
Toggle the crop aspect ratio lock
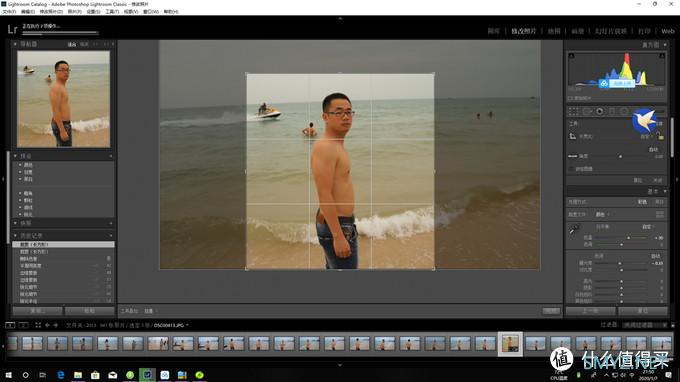pyautogui.click(x=660, y=136)
